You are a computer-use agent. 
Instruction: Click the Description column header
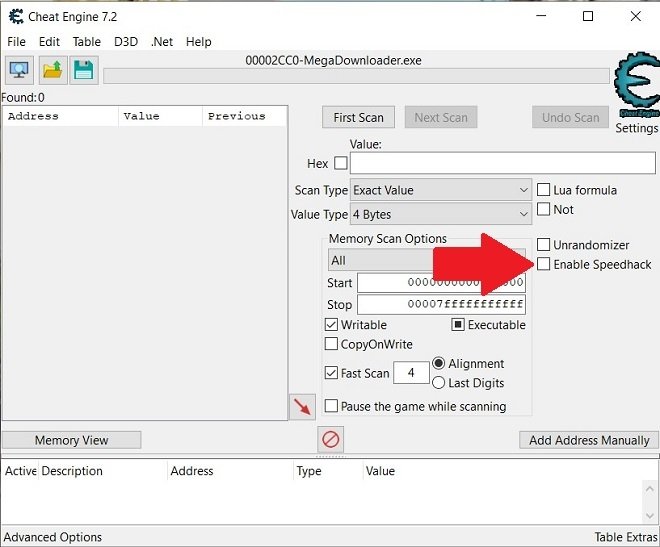[x=103, y=471]
